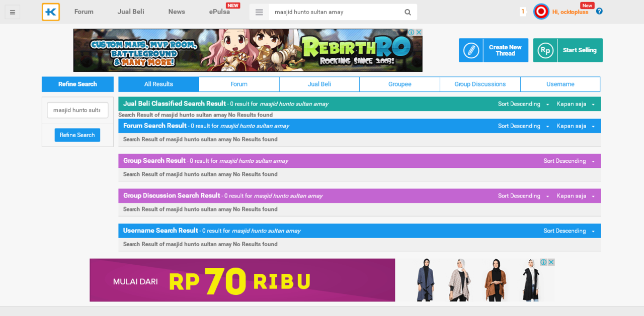Open ad info on bottom fashion ad
The width and height of the screenshot is (644, 316).
[x=543, y=262]
